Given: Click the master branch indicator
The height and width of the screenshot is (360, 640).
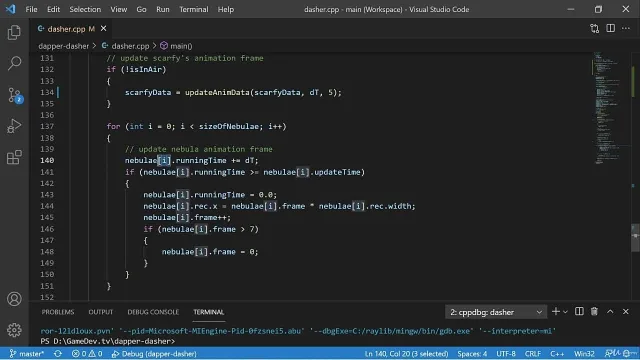Looking at the screenshot, I should coord(26,353).
